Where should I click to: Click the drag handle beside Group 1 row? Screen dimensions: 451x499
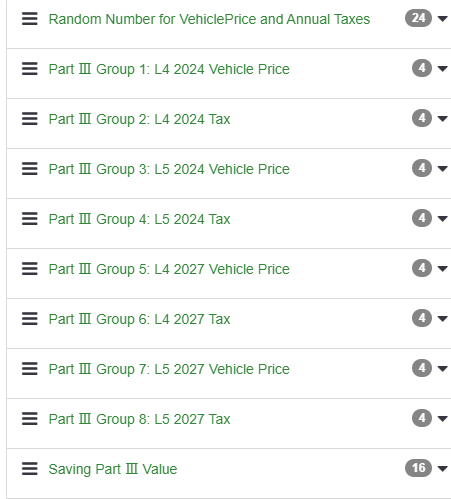coord(30,69)
